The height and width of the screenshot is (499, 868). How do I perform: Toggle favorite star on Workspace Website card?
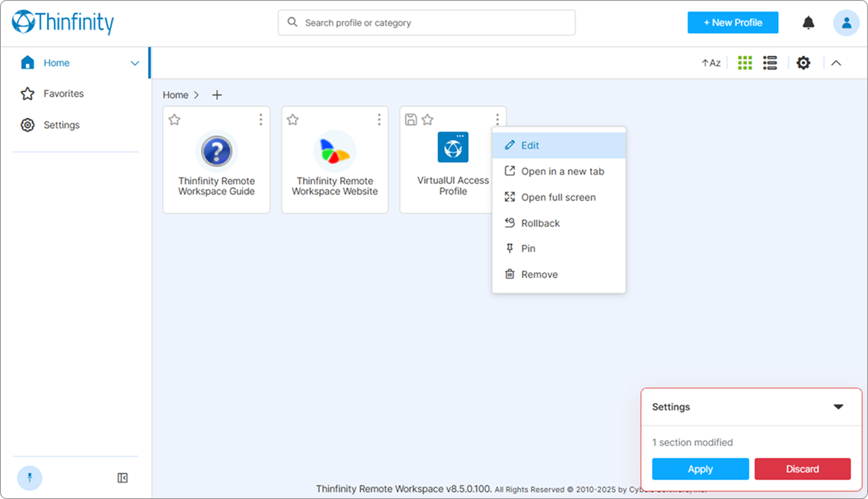point(293,119)
